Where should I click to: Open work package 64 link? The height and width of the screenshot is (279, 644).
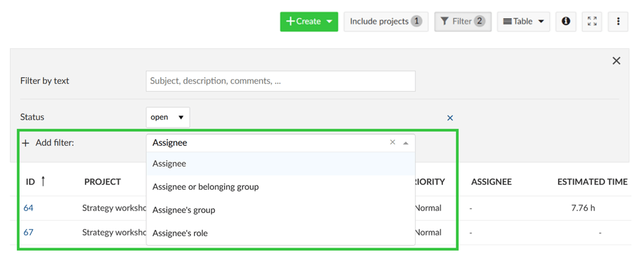28,208
